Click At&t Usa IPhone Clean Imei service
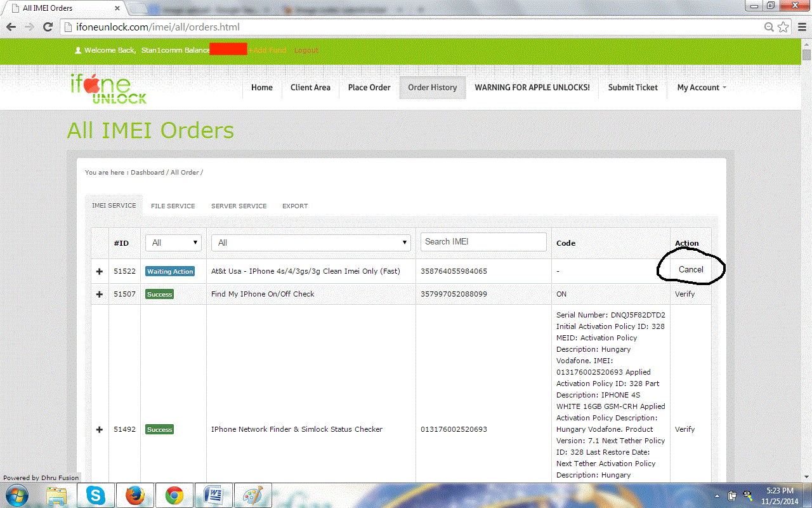The width and height of the screenshot is (812, 508). [x=306, y=271]
